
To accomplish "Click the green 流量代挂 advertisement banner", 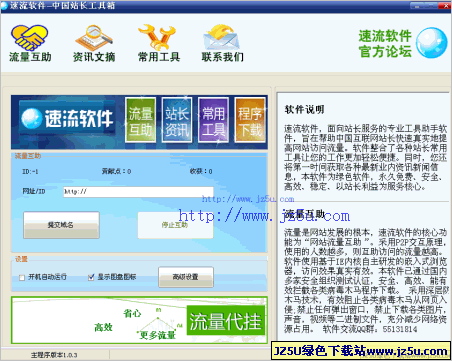I will click(139, 320).
